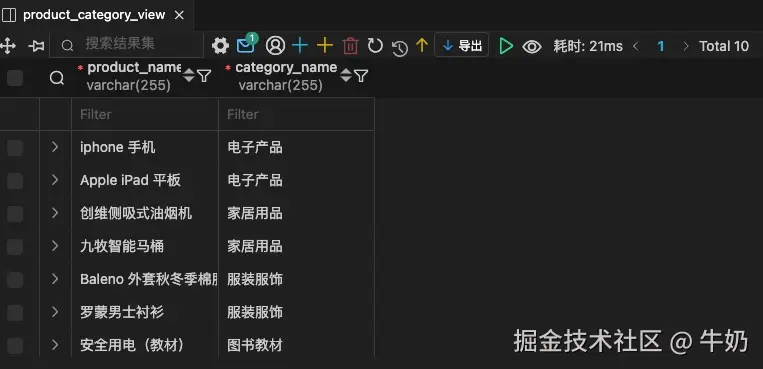This screenshot has width=763, height=369.
Task: Select 服装服饰 cell in 罗蒙 row
Action: coord(296,313)
